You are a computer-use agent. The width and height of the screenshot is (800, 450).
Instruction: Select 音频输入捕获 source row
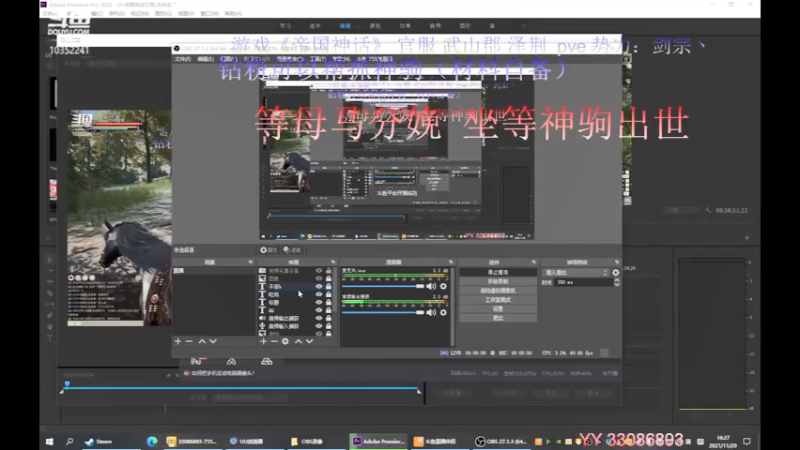pyautogui.click(x=296, y=326)
